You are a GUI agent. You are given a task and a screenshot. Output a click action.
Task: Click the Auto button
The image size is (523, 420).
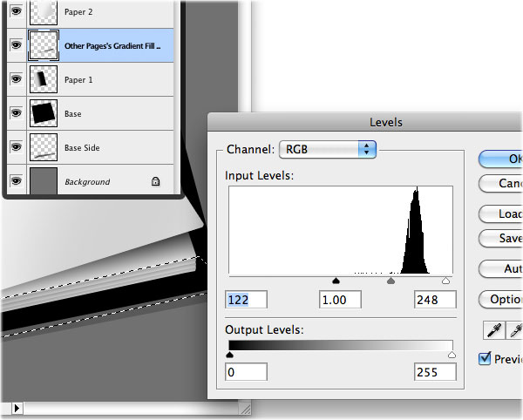tap(501, 268)
